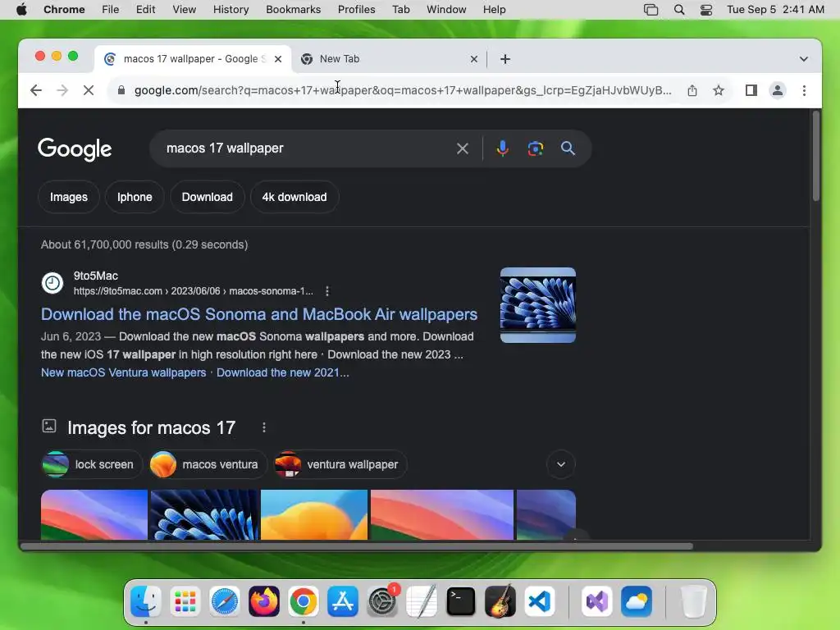Submit search with magnifier icon

(x=568, y=148)
